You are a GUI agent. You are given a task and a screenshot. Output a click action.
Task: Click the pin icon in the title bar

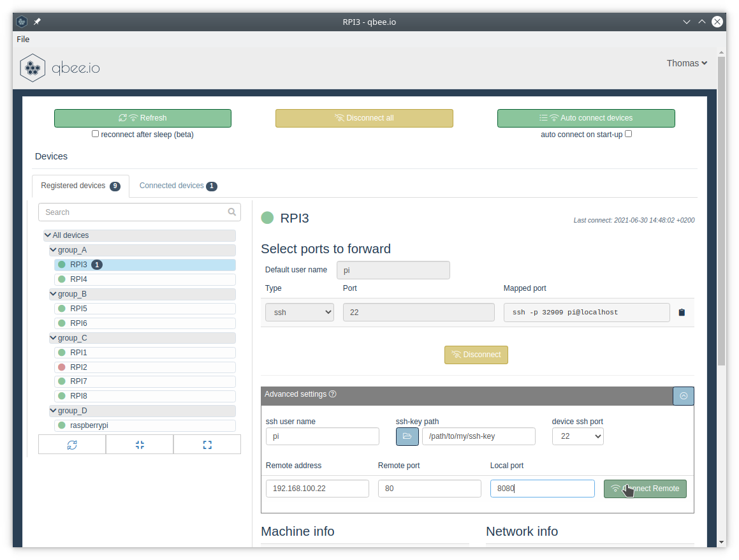36,21
